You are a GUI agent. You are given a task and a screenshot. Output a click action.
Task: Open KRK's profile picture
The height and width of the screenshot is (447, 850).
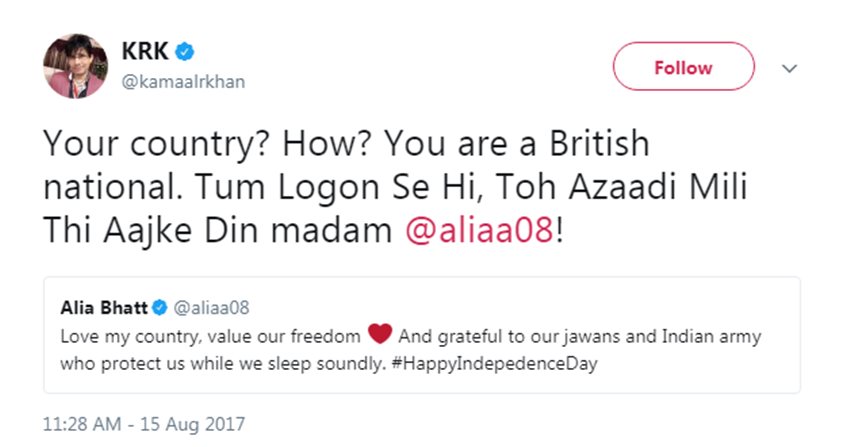(74, 66)
